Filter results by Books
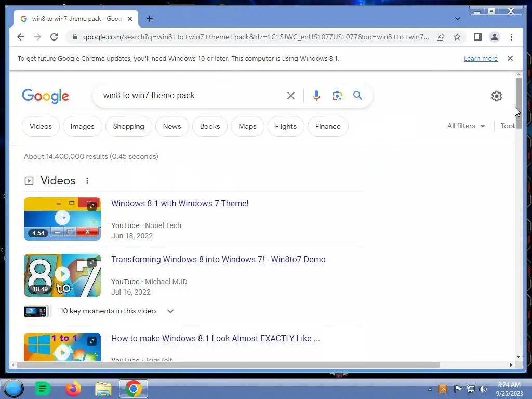The width and height of the screenshot is (532, 399). tap(210, 126)
